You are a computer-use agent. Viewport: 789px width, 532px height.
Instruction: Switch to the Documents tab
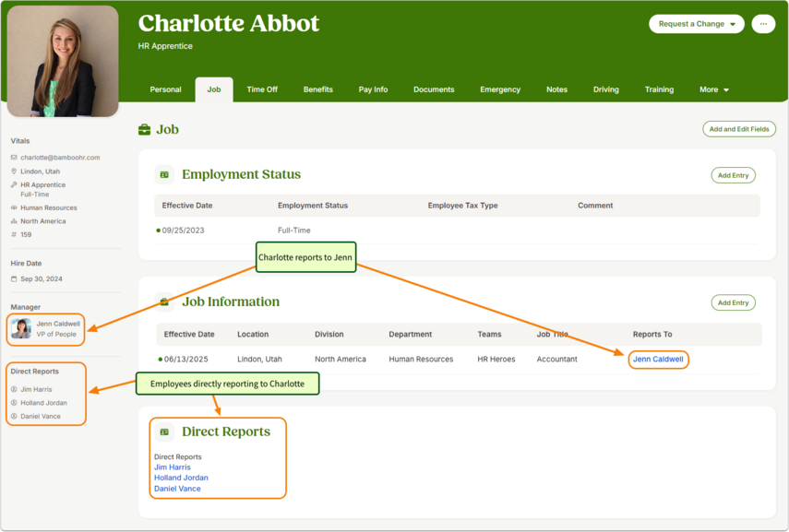[x=434, y=89]
